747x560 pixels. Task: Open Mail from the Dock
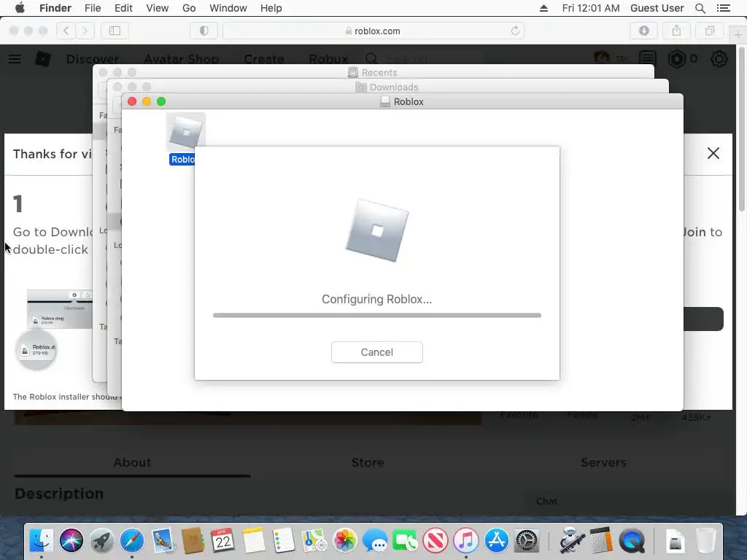163,541
